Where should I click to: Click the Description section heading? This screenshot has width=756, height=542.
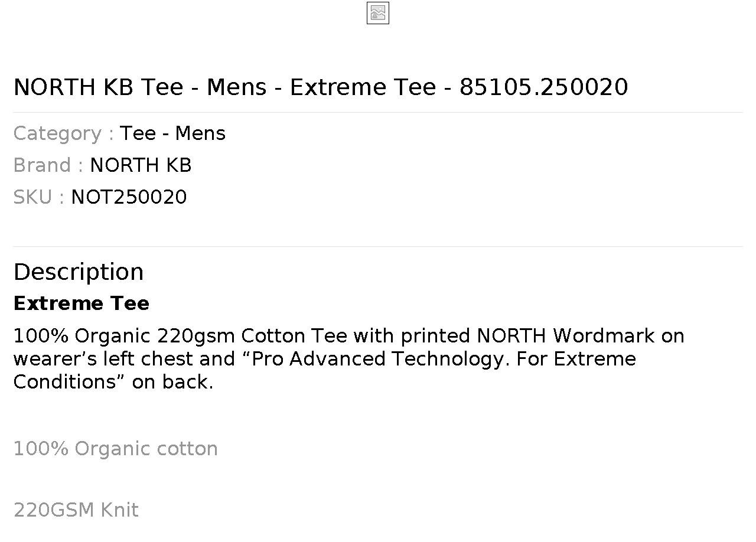[x=79, y=272]
